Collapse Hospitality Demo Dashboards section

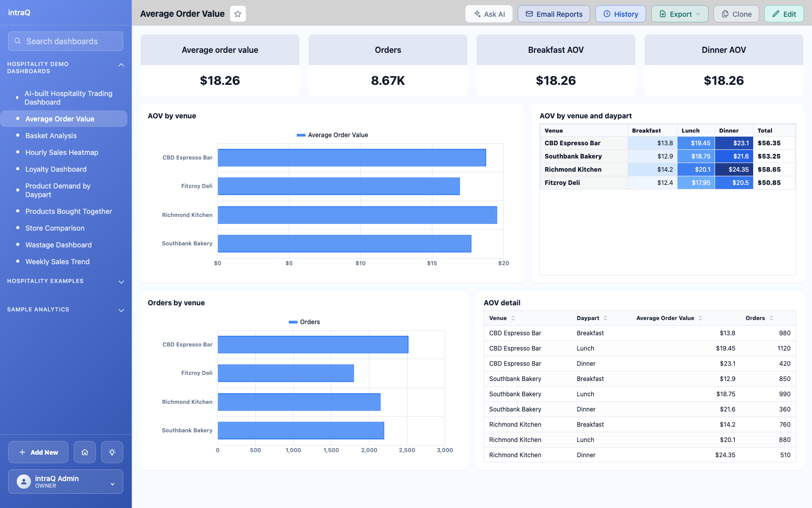pyautogui.click(x=121, y=65)
